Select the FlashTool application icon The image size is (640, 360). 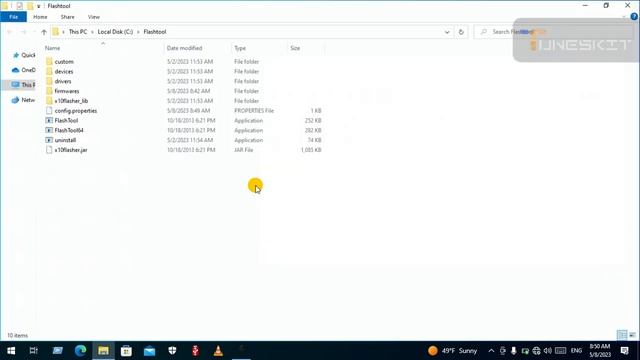tap(49, 120)
